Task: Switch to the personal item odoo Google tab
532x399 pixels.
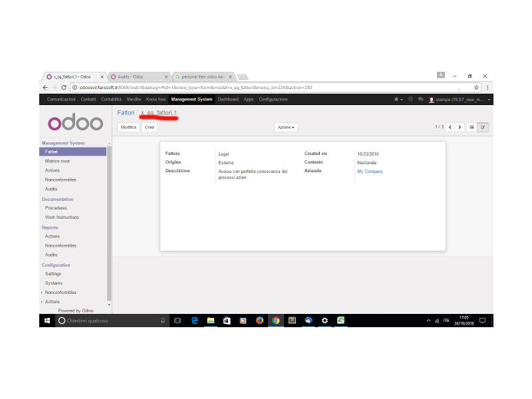Action: [x=203, y=77]
